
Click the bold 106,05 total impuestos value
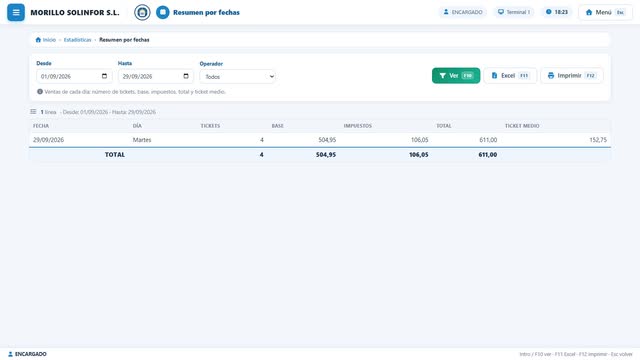click(418, 155)
